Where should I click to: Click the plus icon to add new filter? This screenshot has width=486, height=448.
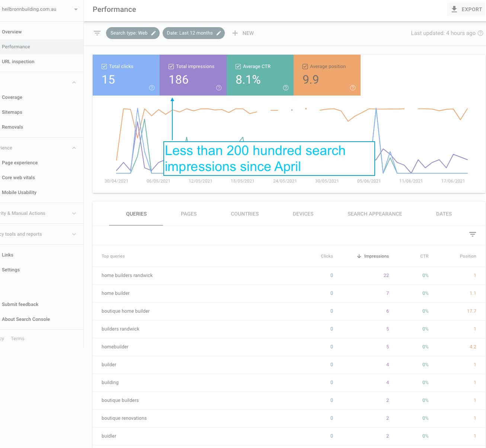coord(235,33)
